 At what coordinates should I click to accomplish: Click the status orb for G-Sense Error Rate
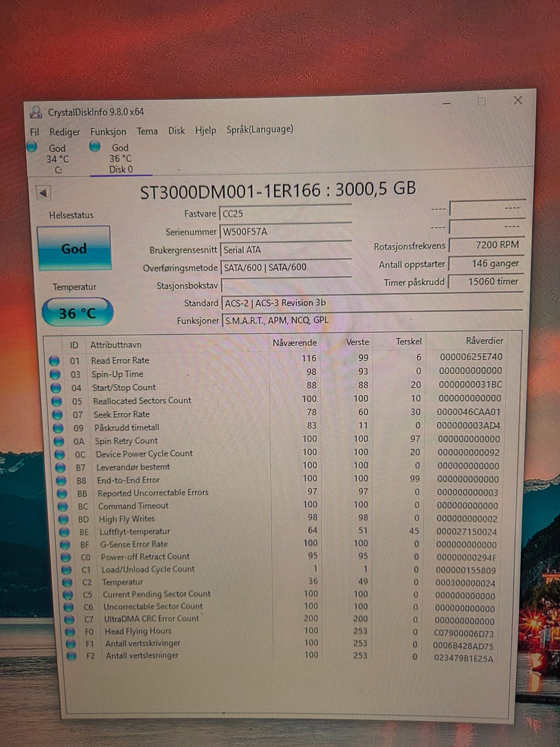click(x=65, y=544)
